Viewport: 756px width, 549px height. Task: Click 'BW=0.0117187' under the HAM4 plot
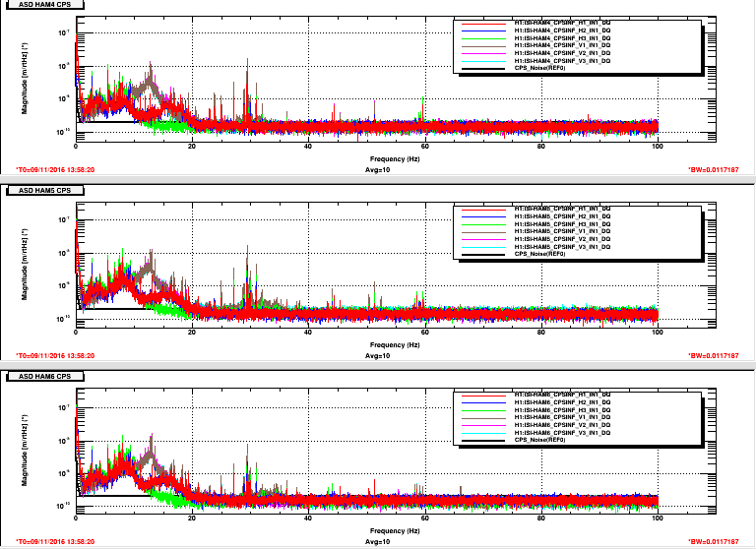coord(714,169)
